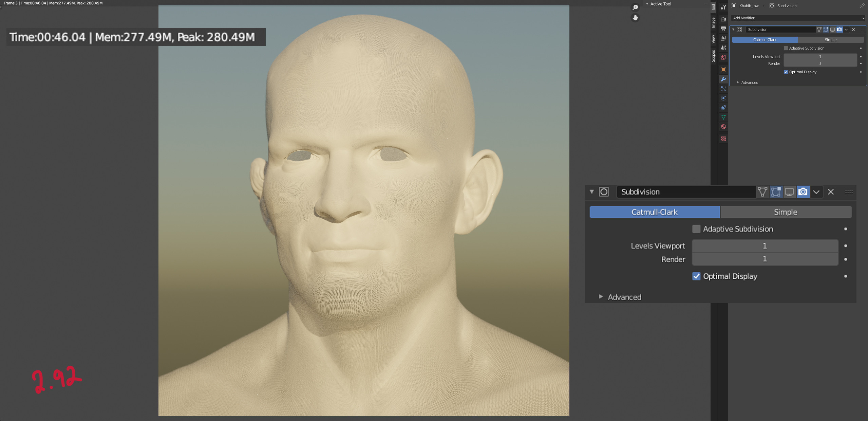Click Render levels value in small panel
This screenshot has width=868, height=421.
pos(820,63)
